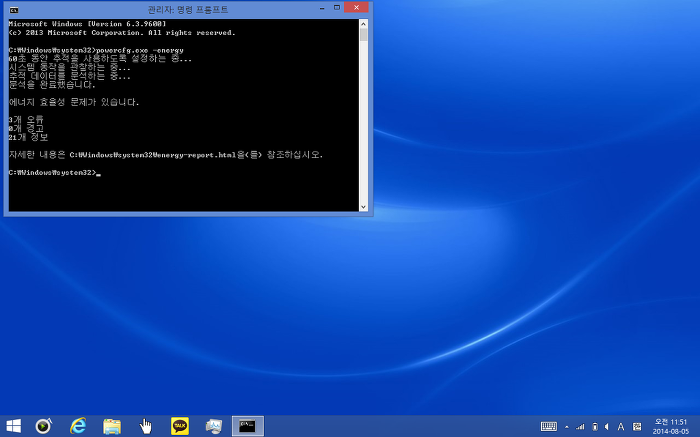This screenshot has height=437, width=700.
Task: Open KakaoTalk from the taskbar
Action: 180,426
